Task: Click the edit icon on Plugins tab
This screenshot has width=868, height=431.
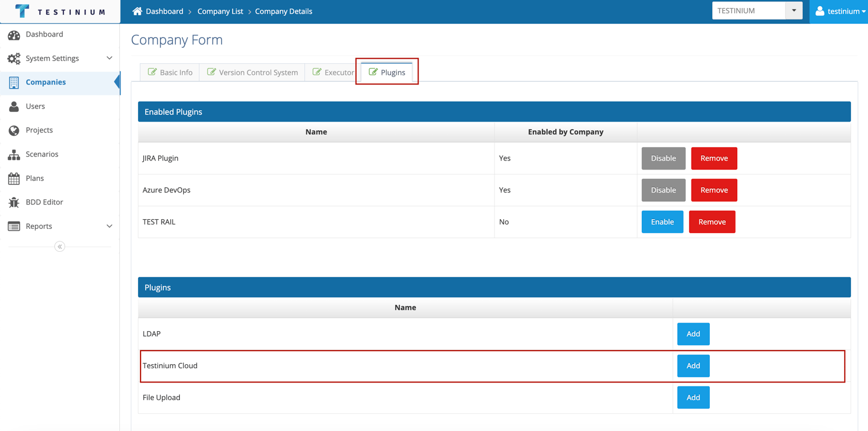Action: pyautogui.click(x=373, y=72)
